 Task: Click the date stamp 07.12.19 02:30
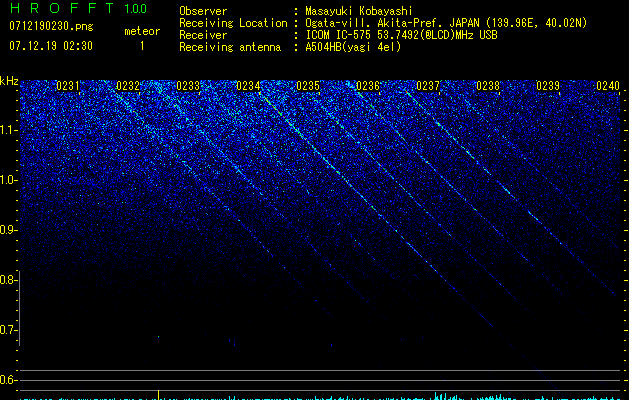51,46
